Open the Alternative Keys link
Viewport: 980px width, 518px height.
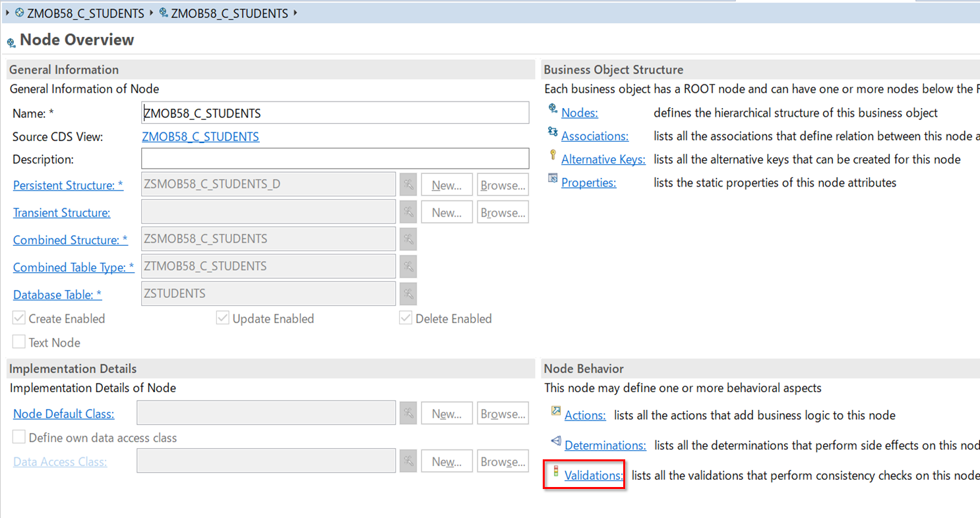click(x=603, y=159)
